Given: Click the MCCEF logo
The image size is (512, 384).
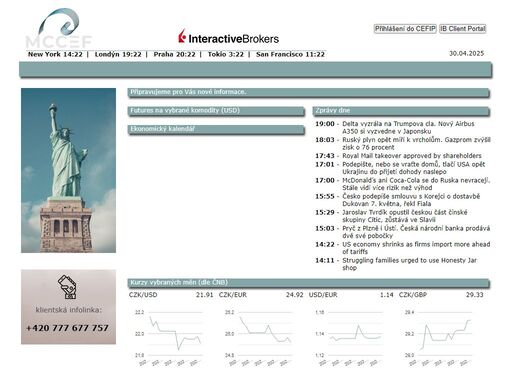Looking at the screenshot, I should (x=59, y=28).
